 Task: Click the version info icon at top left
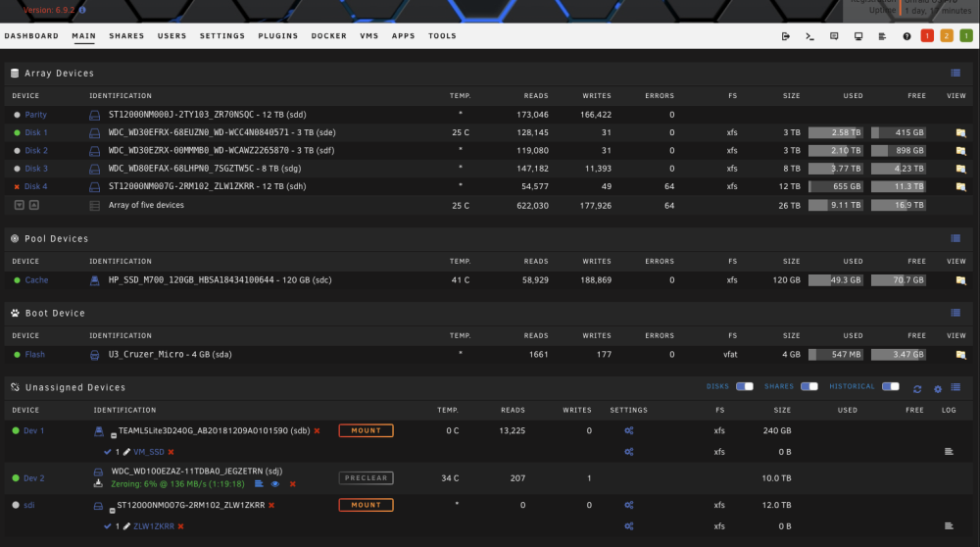coord(82,10)
